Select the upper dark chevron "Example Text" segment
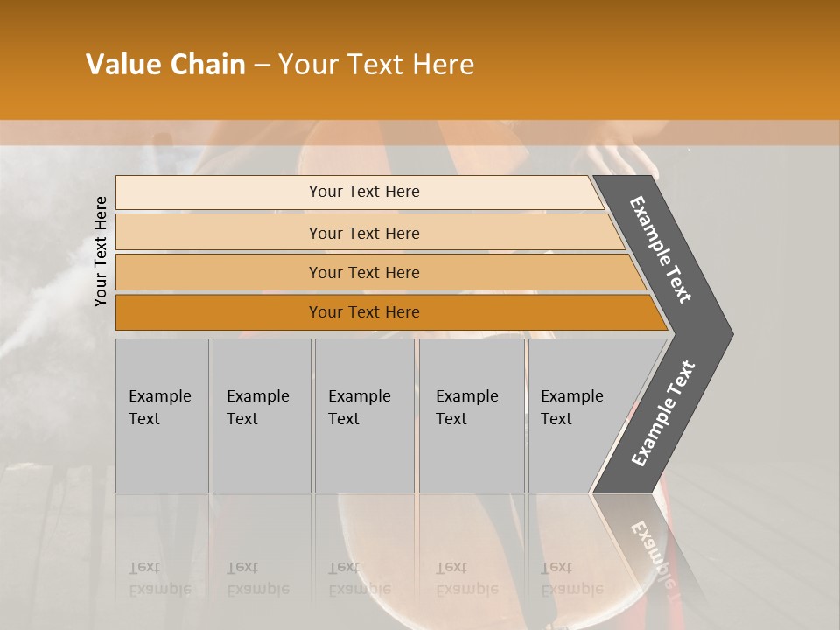 661,248
